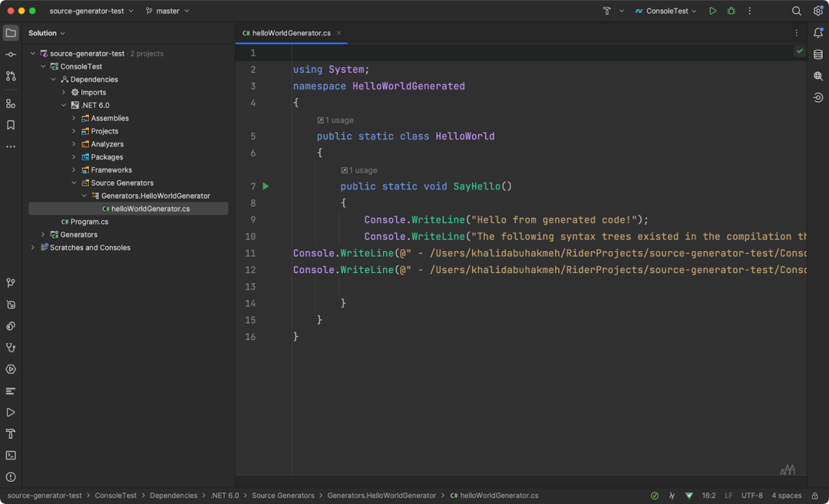Open the ConsoleTest run configuration dropdown

tap(666, 11)
